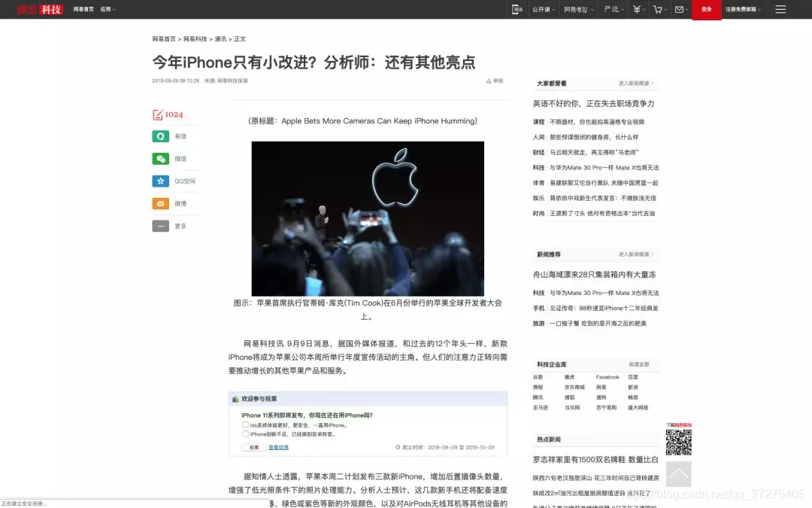The width and height of the screenshot is (812, 508).
Task: Expand the 应用 dropdown in header
Action: (108, 9)
